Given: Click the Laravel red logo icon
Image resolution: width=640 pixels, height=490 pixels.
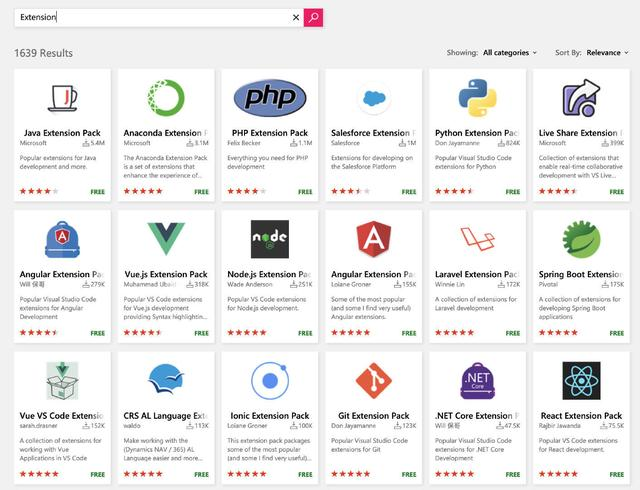Looking at the screenshot, I should coord(478,238).
